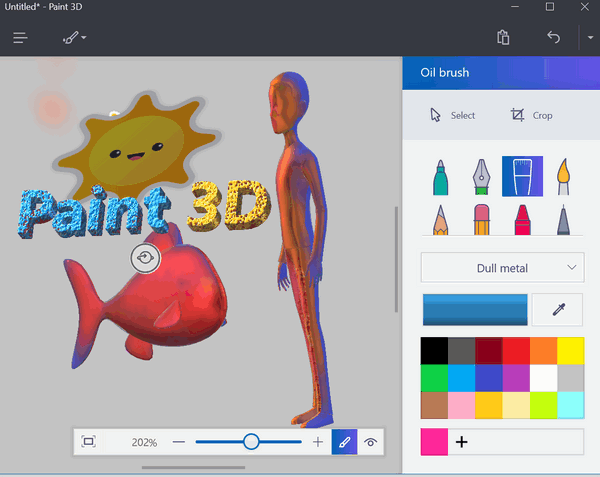
Task: Add a new custom color
Action: coord(461,442)
